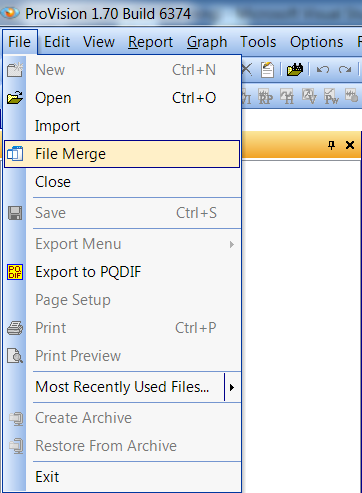This screenshot has width=362, height=493.
Task: Click the V graph toolbar icon
Action: tap(309, 97)
